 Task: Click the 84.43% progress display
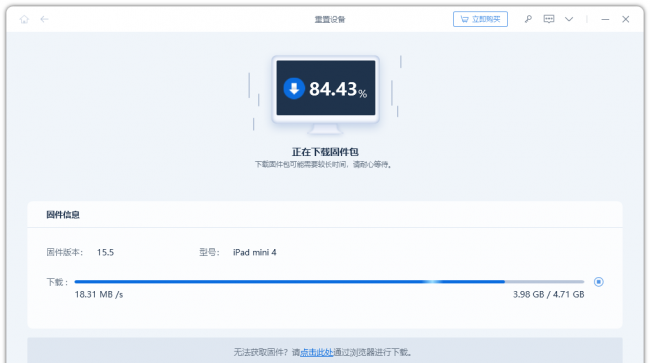(x=338, y=89)
